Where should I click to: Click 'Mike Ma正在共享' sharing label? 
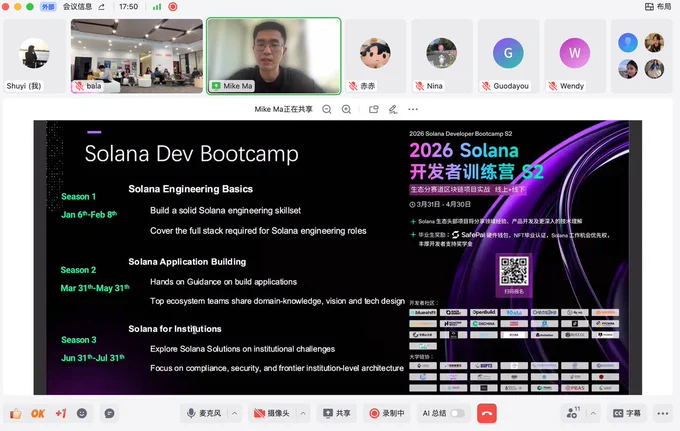coord(284,109)
